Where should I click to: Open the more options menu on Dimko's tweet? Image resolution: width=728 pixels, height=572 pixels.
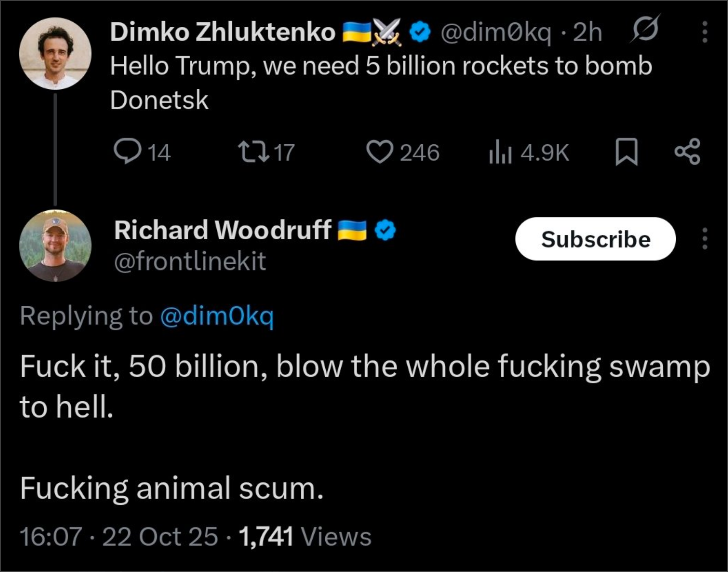click(704, 32)
